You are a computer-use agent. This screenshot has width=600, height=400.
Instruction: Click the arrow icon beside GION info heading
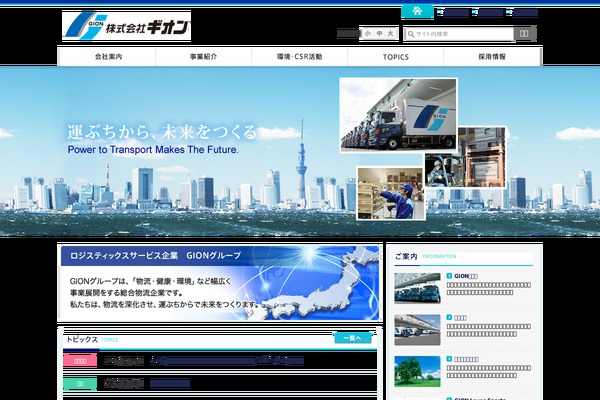pyautogui.click(x=449, y=276)
